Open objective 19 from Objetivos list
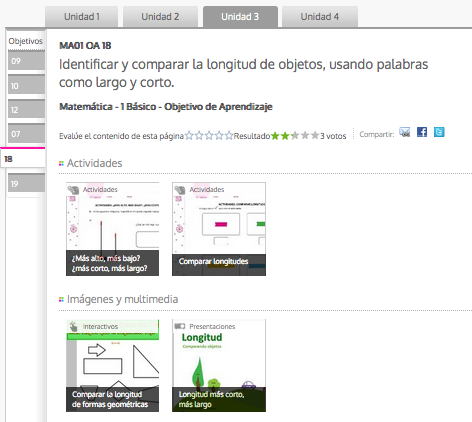 [26, 183]
